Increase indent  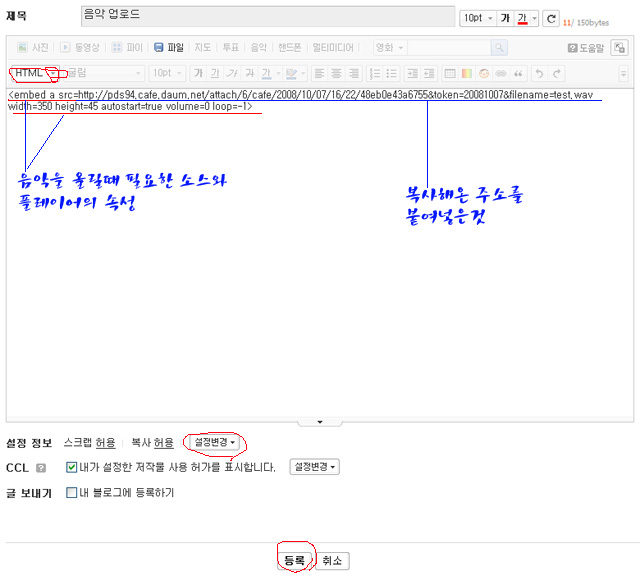coord(412,73)
